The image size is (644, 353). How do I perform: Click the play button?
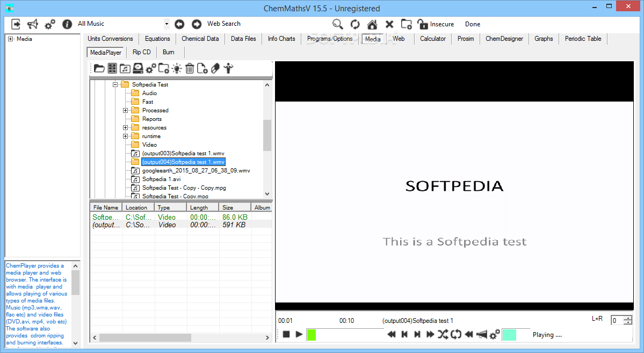coord(299,335)
